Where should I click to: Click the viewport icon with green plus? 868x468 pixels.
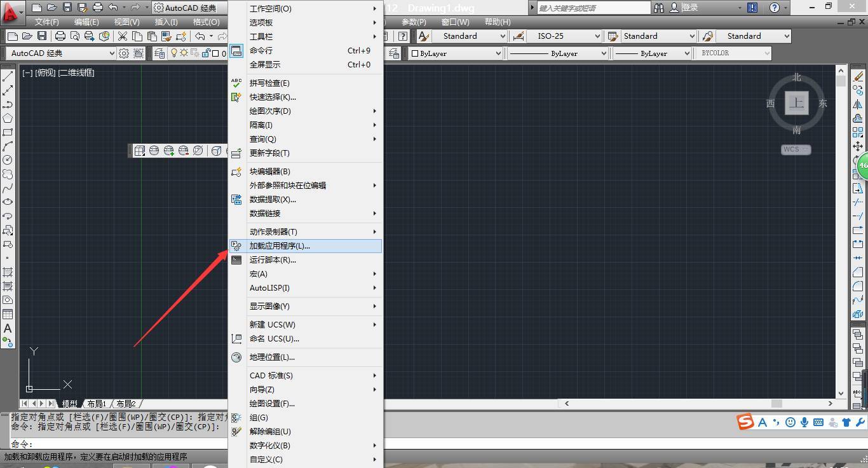pyautogui.click(x=168, y=151)
